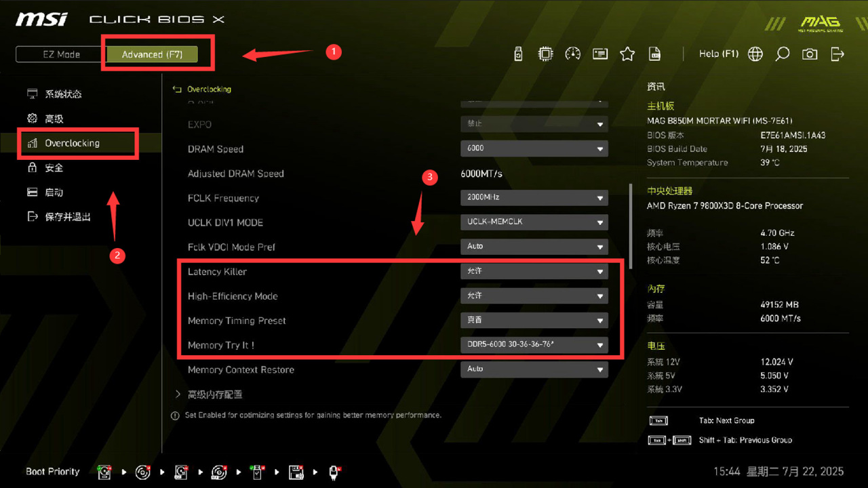
Task: Click the Latency Killer setting label
Action: pos(217,272)
